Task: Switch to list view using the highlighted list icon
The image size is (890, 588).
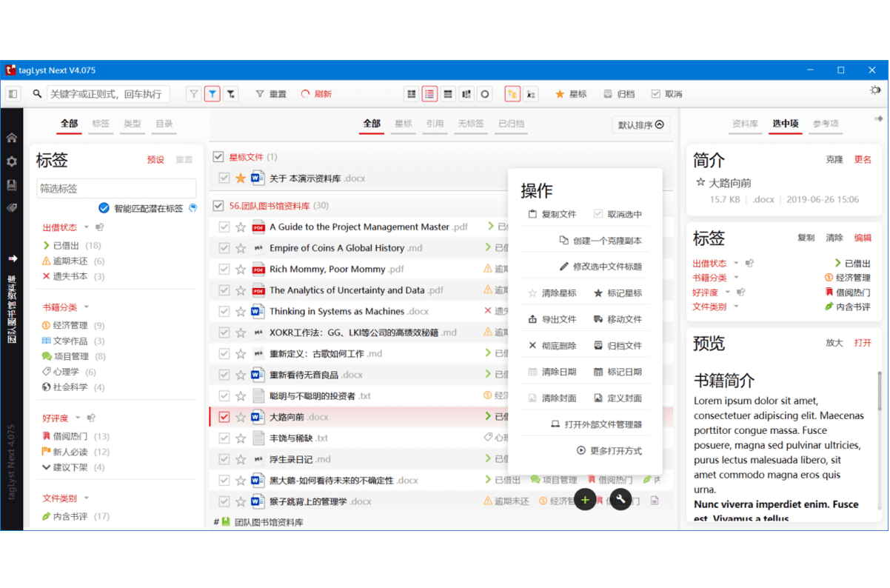Action: pos(429,93)
